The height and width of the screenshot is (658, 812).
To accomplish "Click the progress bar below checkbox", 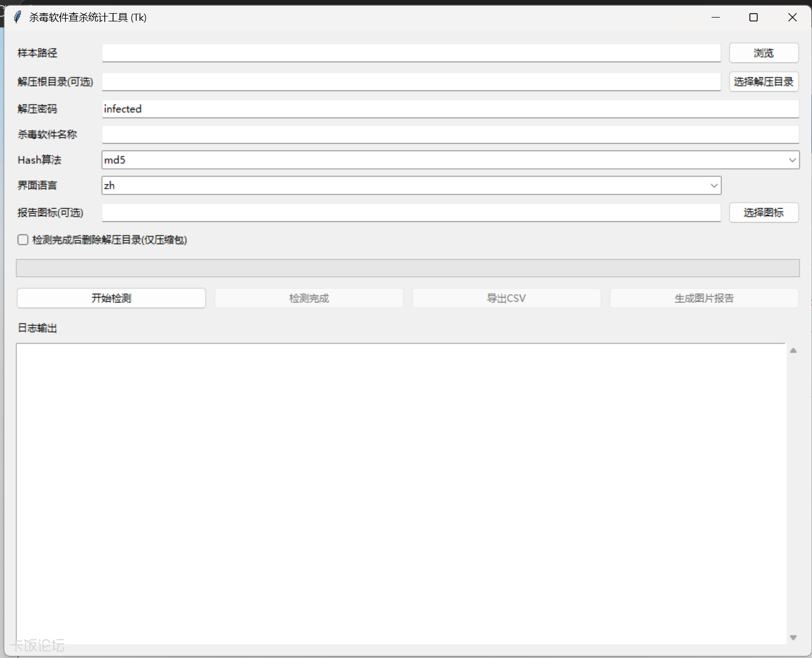I will [x=408, y=268].
